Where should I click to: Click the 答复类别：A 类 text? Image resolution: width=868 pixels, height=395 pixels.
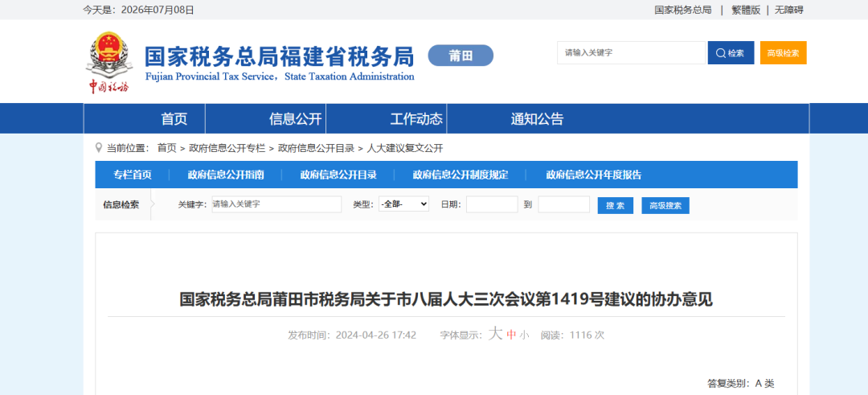tap(741, 384)
